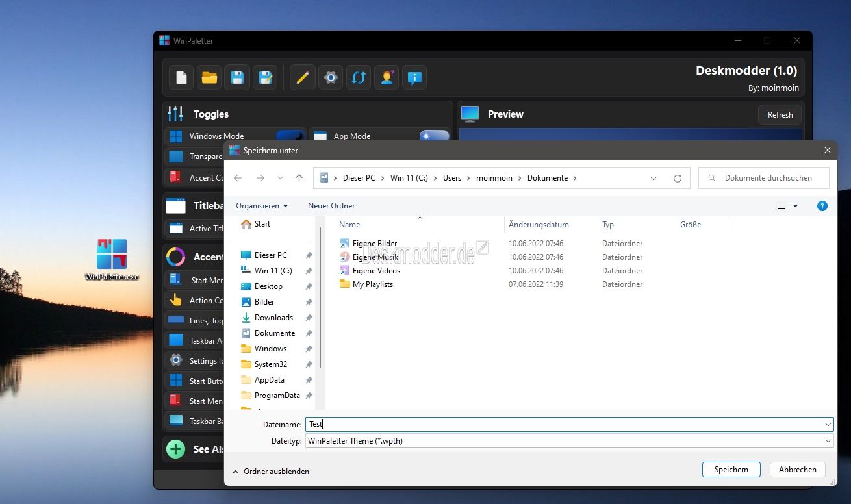Click the Action Center hand pointer icon
This screenshot has height=504, width=851.
(x=175, y=300)
